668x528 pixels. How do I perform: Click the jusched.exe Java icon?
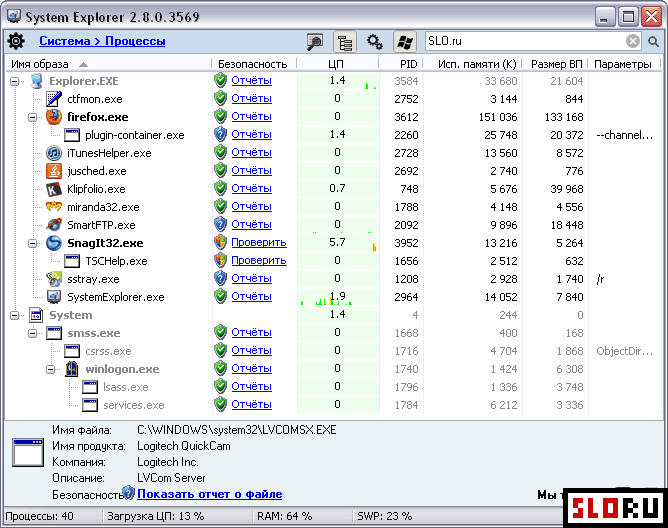(x=54, y=171)
